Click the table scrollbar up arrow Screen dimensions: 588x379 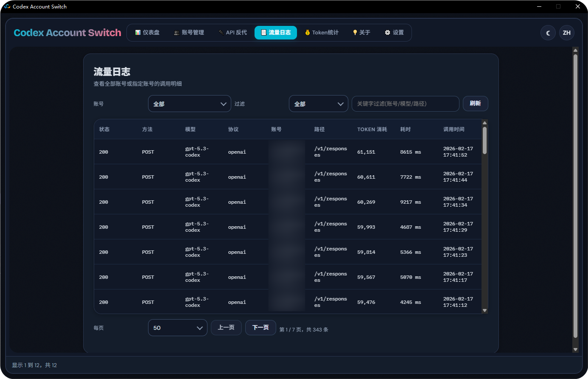tap(485, 123)
